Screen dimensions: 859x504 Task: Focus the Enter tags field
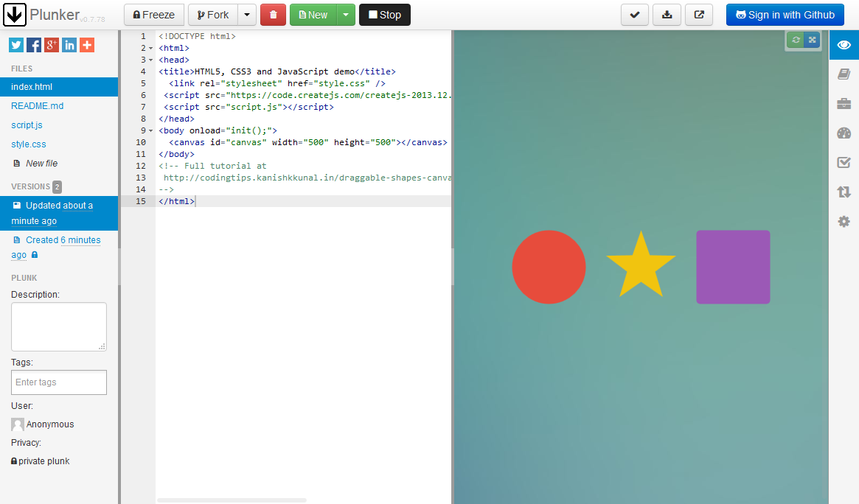58,382
